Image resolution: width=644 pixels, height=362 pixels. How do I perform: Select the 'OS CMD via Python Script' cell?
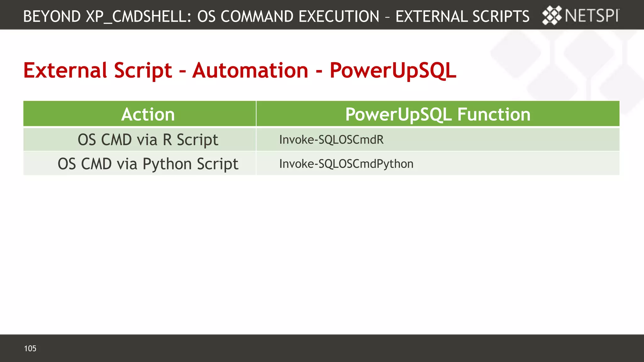pos(140,163)
